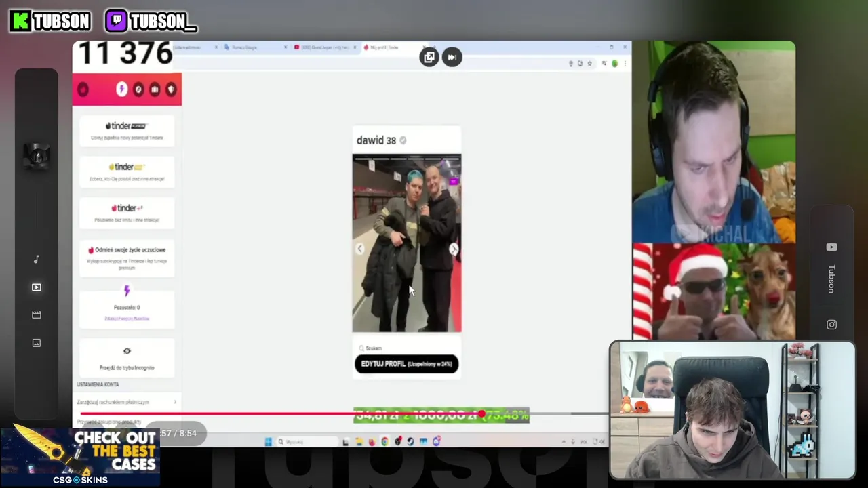Image resolution: width=868 pixels, height=488 pixels.
Task: Click the Windows taskbar search box
Action: coord(307,442)
